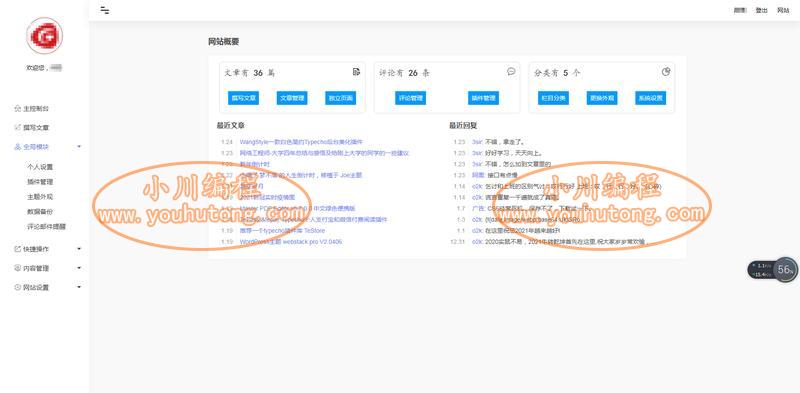The width and height of the screenshot is (800, 393).
Task: Click the 最近回复 section heading
Action: 463,126
